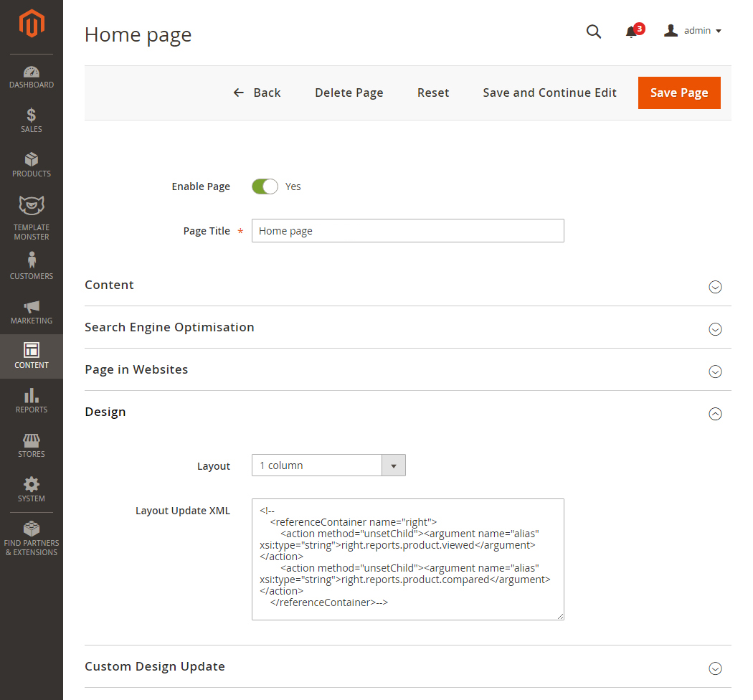Click Delete Page button
Viewport: 753px width, 700px height.
coord(349,93)
